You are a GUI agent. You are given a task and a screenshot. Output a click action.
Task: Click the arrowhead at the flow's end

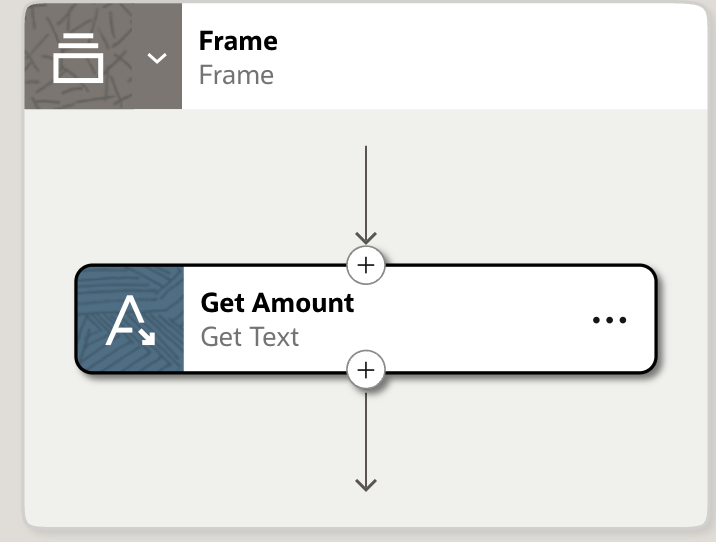click(x=366, y=484)
